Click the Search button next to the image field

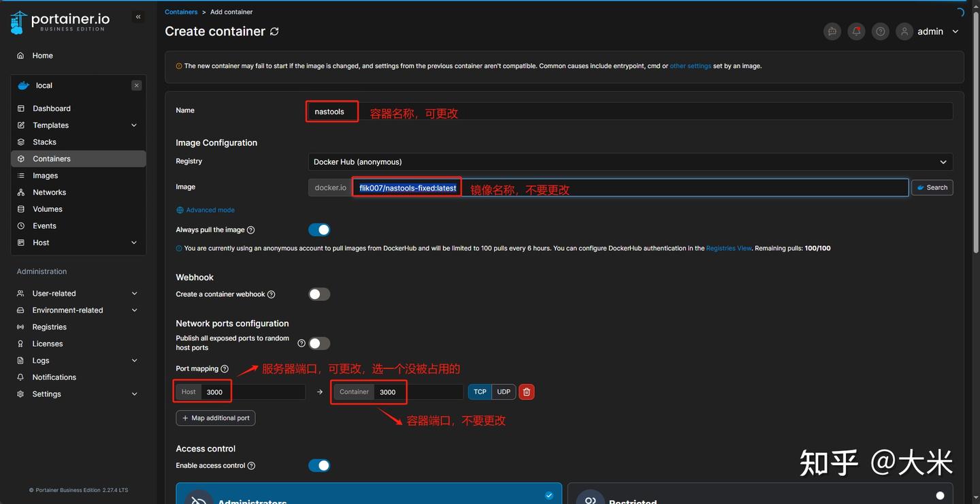click(932, 187)
